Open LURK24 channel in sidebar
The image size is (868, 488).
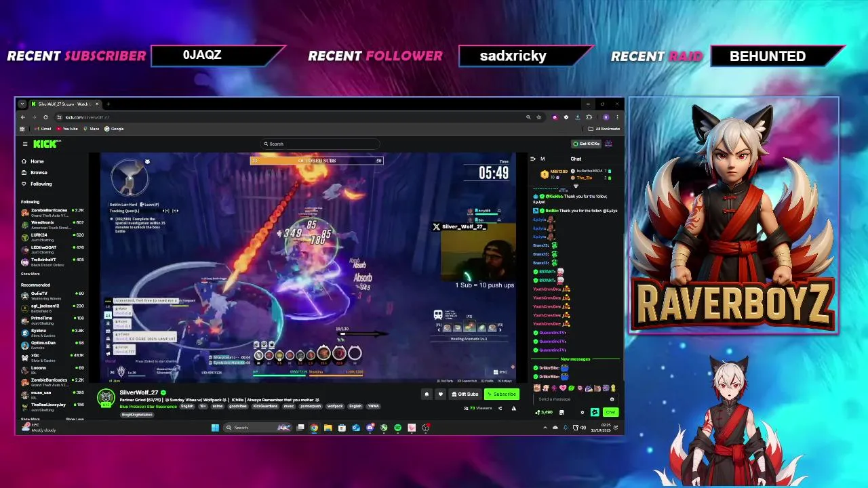tap(53, 237)
